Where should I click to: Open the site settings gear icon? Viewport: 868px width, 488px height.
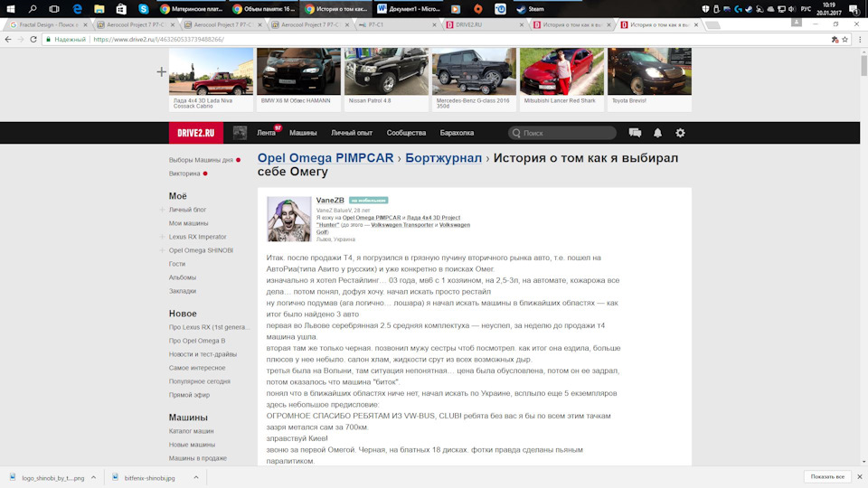680,133
